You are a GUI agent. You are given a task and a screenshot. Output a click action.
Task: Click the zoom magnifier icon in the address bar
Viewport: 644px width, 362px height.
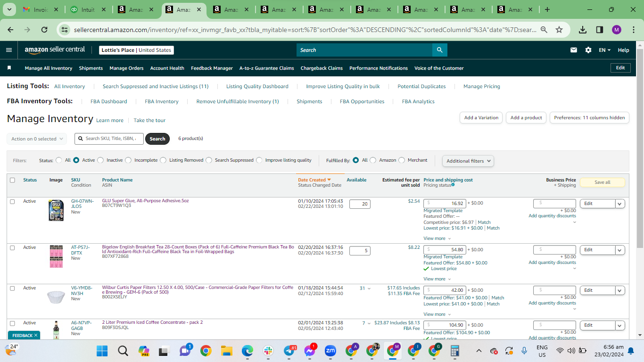click(x=544, y=30)
